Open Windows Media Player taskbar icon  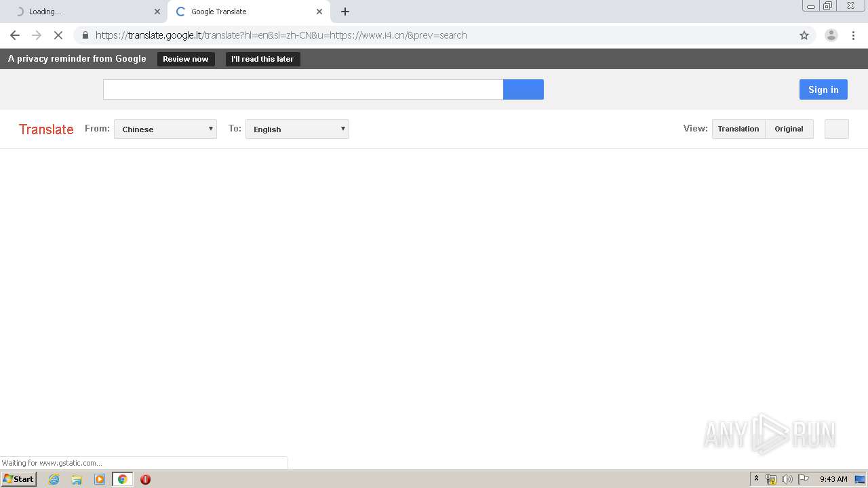click(100, 479)
